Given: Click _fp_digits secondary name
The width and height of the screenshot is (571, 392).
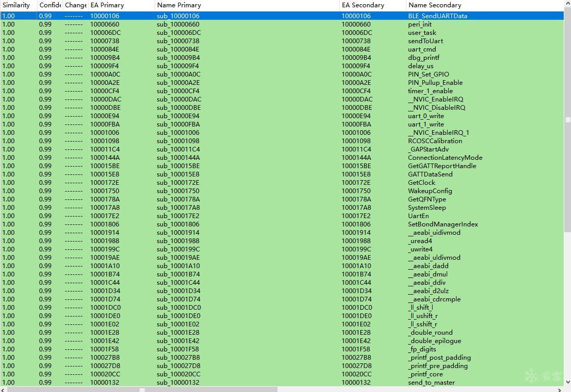Looking at the screenshot, I should [x=422, y=349].
